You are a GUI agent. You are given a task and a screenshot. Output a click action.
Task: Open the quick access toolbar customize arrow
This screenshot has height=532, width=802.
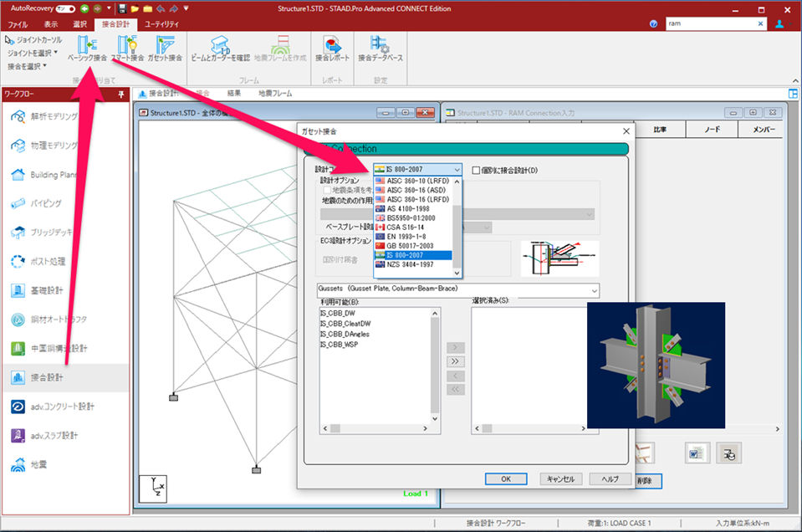tap(186, 8)
